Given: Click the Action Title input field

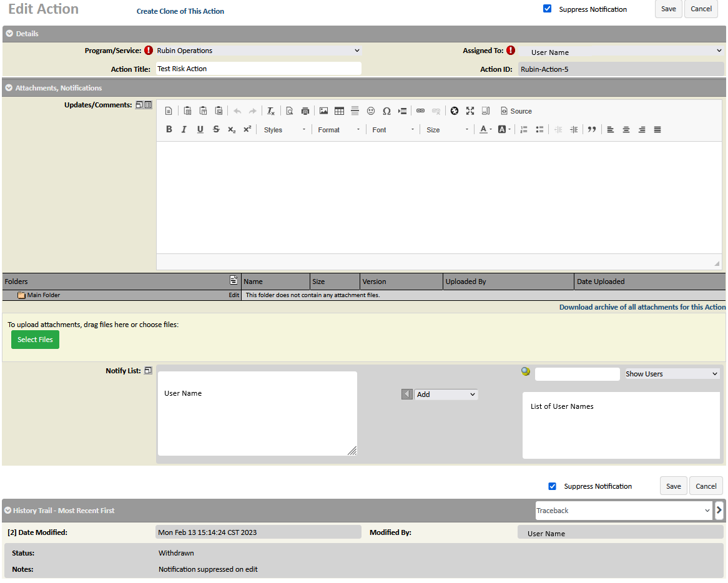Looking at the screenshot, I should click(x=258, y=69).
